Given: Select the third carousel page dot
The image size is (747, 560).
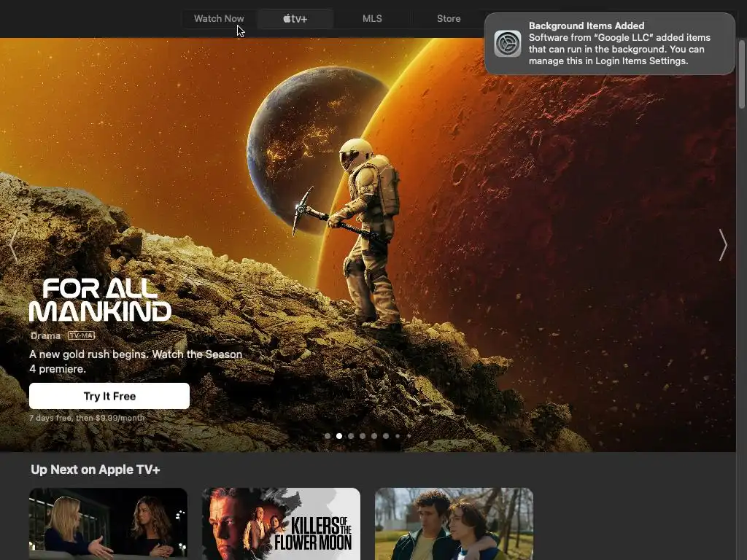Looking at the screenshot, I should 351,436.
